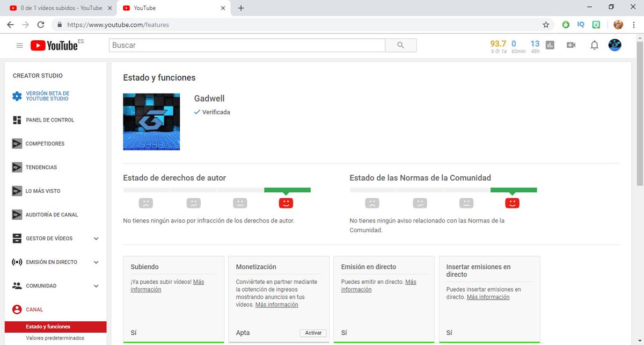Viewport: 644px width, 345px height.
Task: Click the Competidores sidebar icon
Action: [17, 143]
